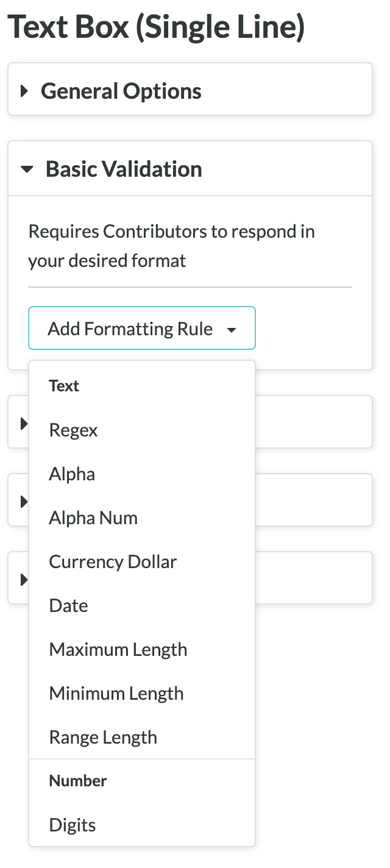Collapse the Basic Validation section
Screen dimensions: 390x868
pos(122,169)
